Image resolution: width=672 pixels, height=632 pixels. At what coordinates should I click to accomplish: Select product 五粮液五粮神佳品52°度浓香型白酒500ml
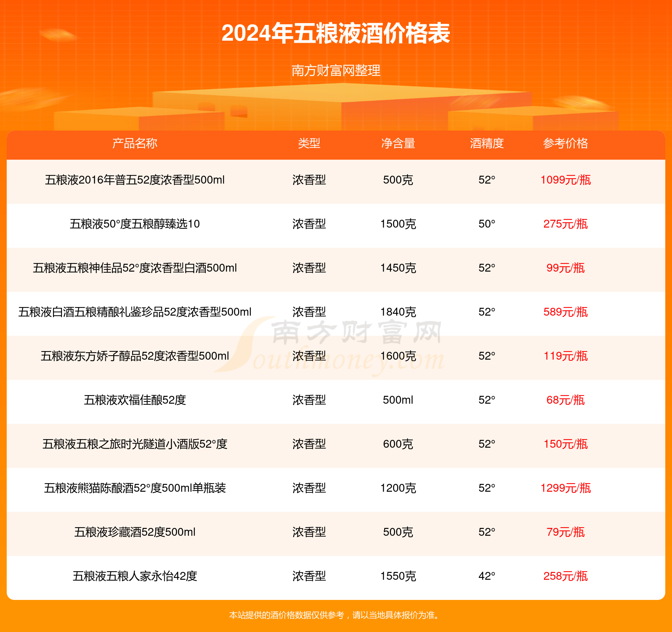(x=135, y=268)
